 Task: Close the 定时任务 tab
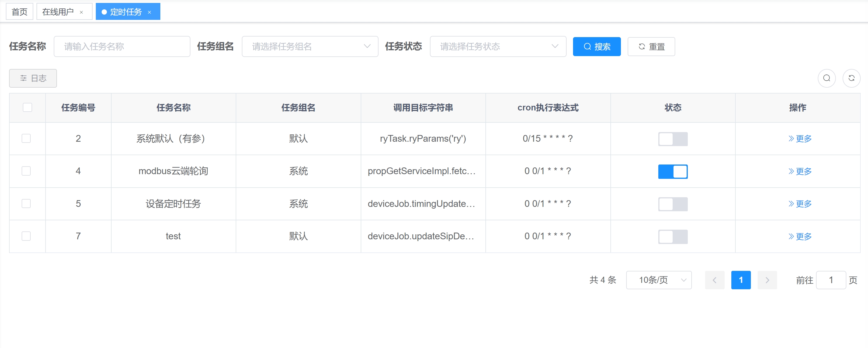(149, 12)
